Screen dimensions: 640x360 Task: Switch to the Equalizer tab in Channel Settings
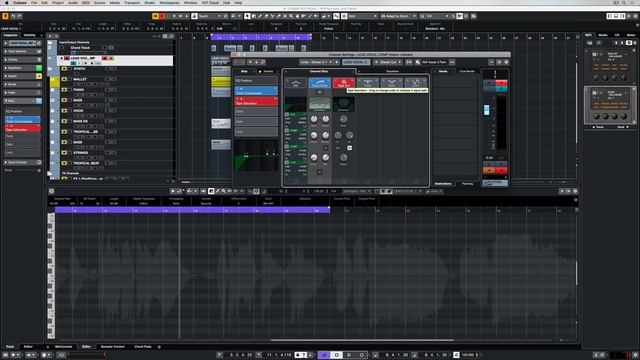click(x=392, y=71)
